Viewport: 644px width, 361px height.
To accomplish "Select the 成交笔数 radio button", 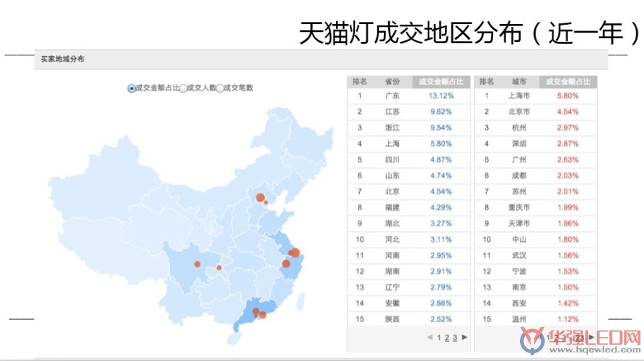I will pyautogui.click(x=220, y=89).
